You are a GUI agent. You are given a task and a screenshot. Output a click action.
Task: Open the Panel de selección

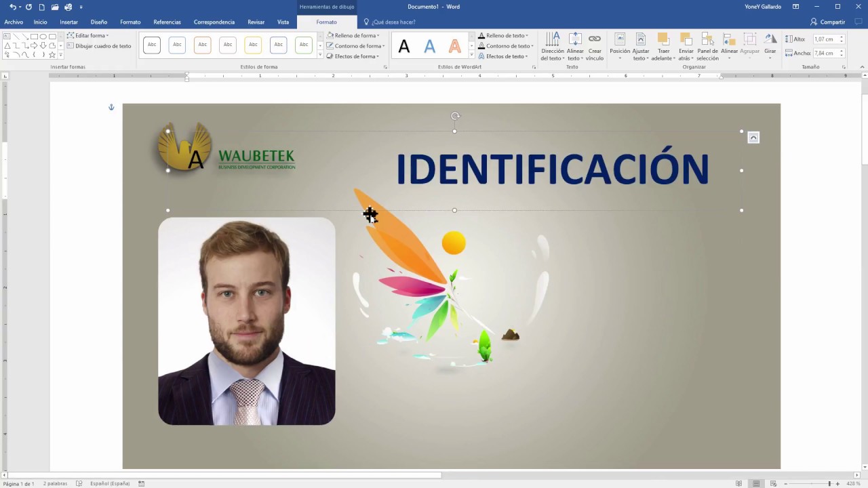coord(707,46)
